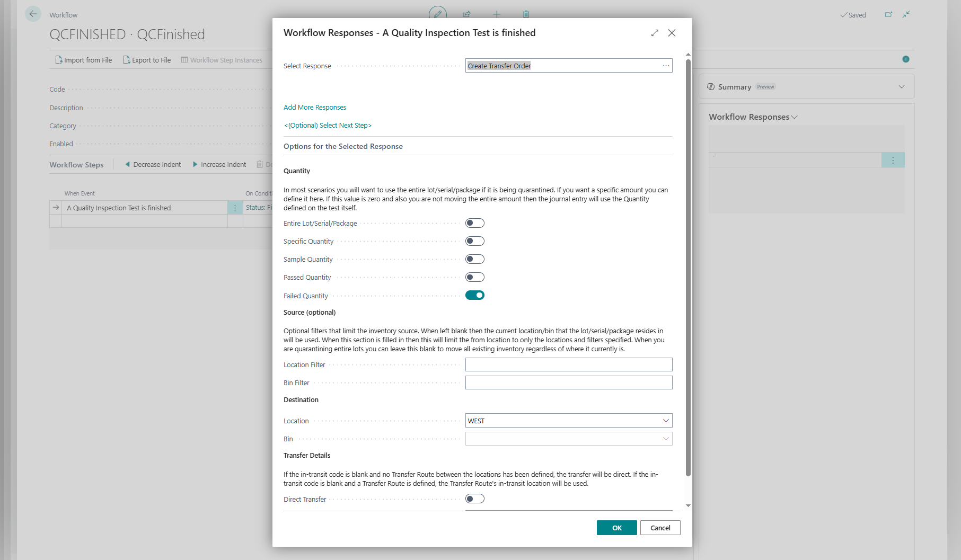This screenshot has width=961, height=560.
Task: Create a new record with the plus icon
Action: tap(496, 14)
